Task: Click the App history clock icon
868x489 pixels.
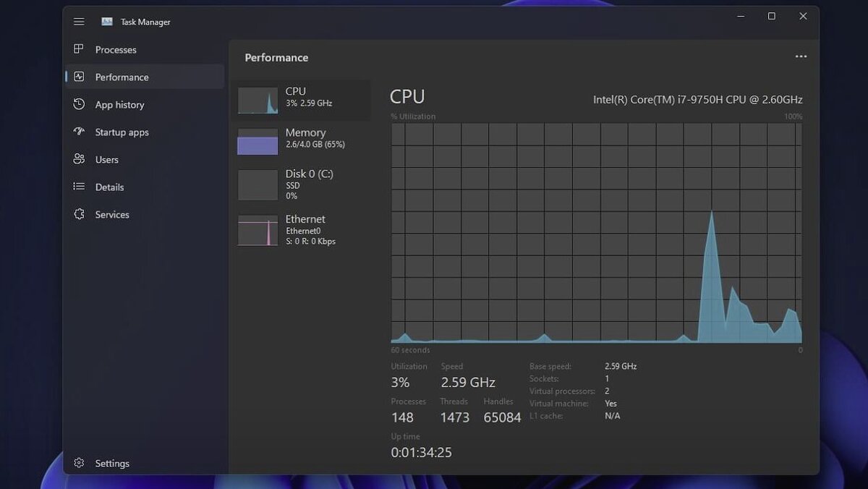Action: (79, 104)
